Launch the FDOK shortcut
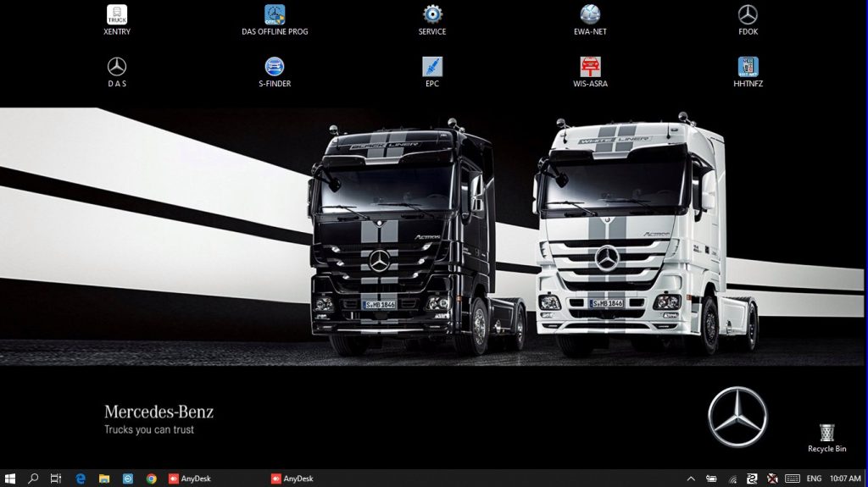Screen dimensions: 868x487 click(x=748, y=20)
